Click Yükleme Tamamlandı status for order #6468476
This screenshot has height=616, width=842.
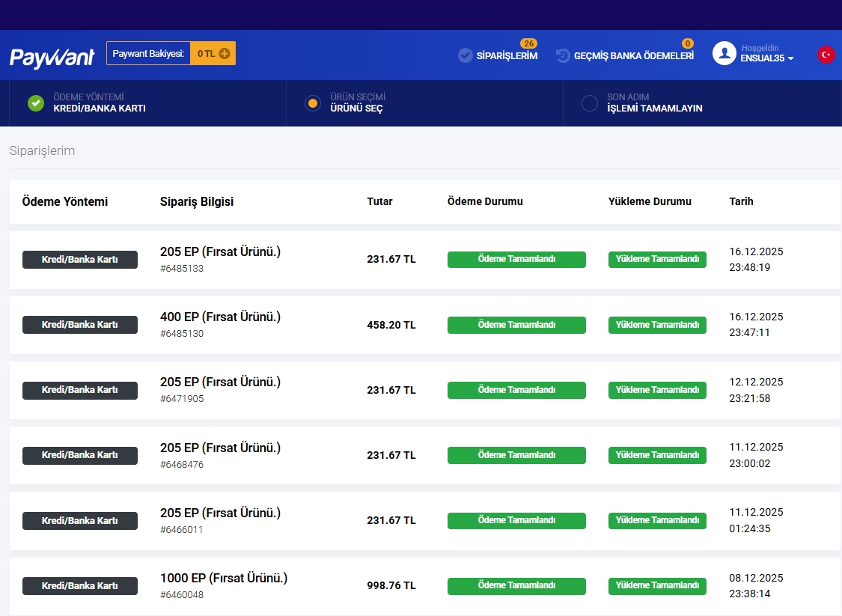[x=657, y=455]
